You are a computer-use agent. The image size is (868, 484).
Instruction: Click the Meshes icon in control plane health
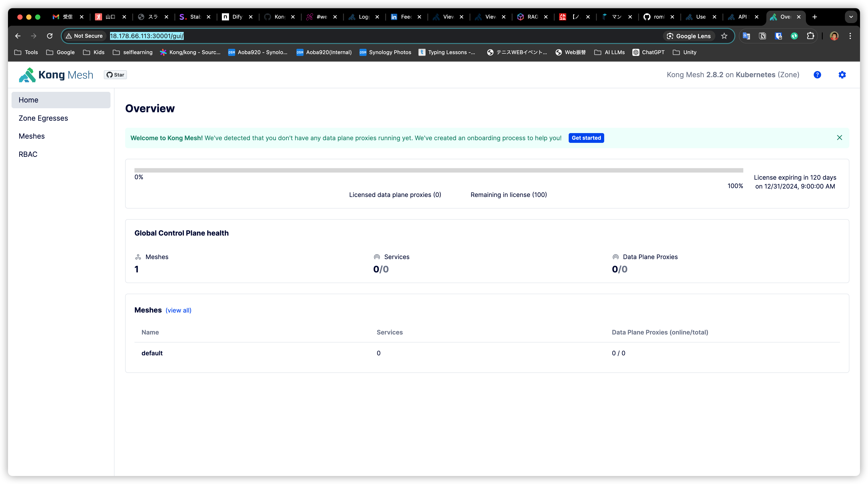click(138, 257)
